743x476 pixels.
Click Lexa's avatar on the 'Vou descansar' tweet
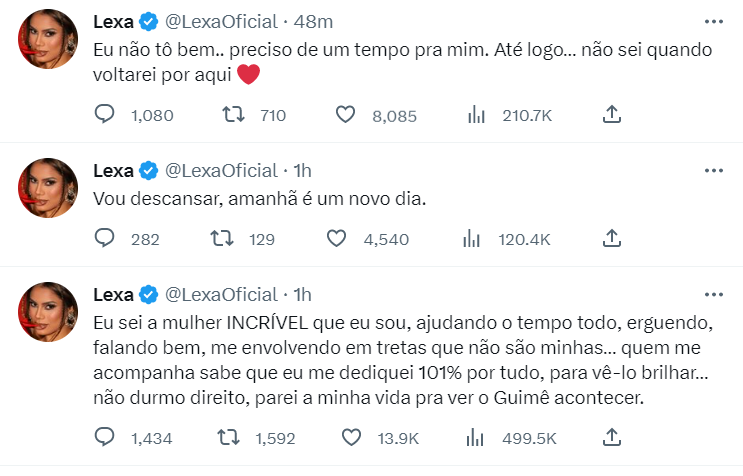(x=48, y=186)
